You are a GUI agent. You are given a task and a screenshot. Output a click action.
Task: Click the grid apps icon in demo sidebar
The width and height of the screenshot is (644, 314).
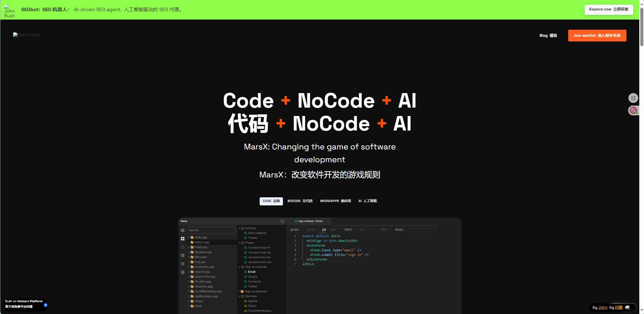coord(183,239)
